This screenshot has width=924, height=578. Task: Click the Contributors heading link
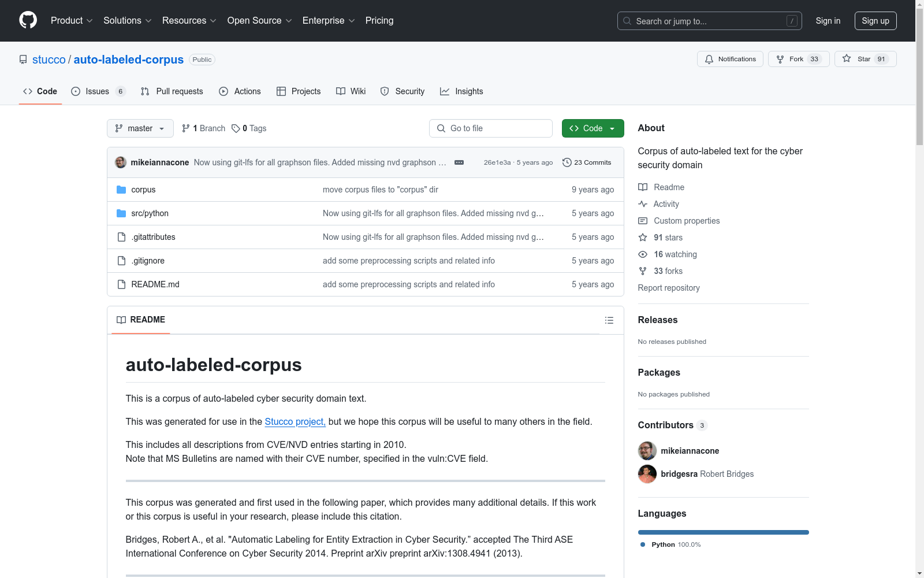pyautogui.click(x=666, y=425)
